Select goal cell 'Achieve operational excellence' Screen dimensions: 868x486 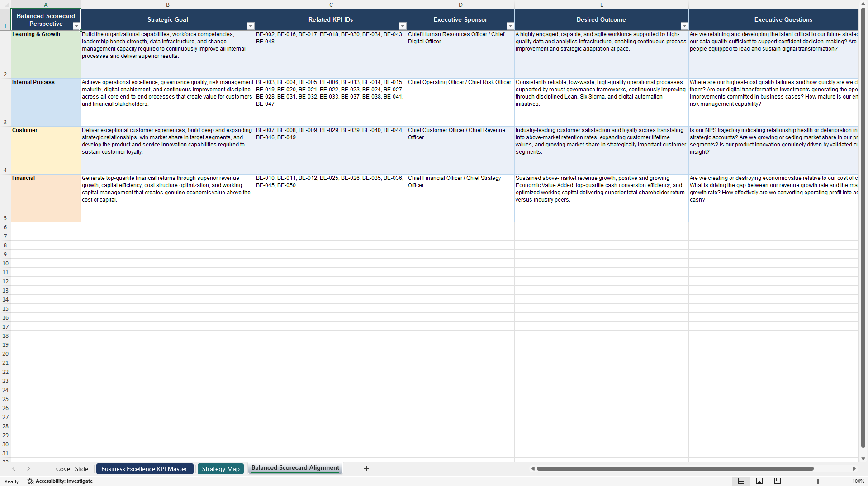click(x=168, y=103)
